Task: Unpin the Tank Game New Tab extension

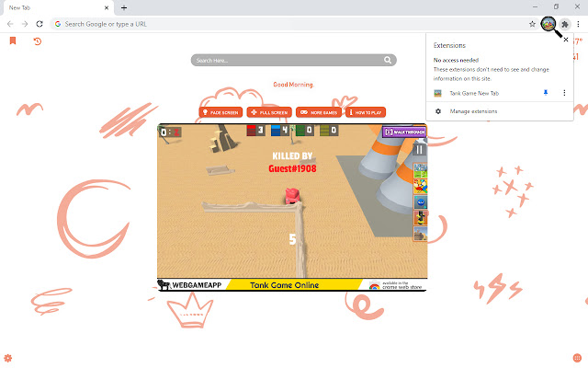Action: tap(546, 93)
